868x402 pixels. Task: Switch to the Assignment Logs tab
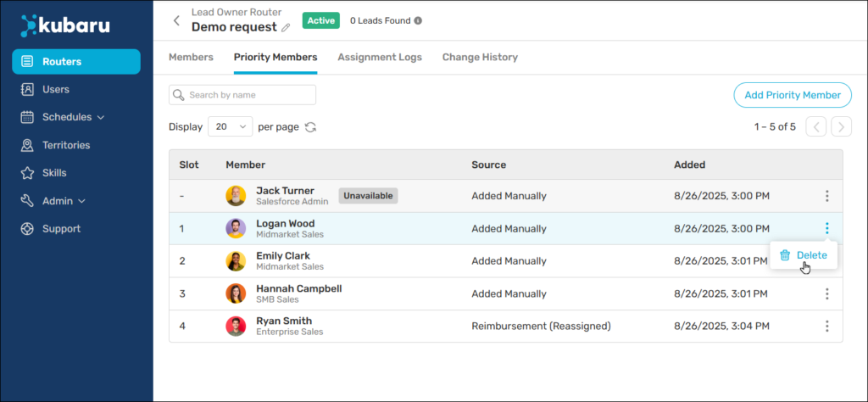pos(379,58)
